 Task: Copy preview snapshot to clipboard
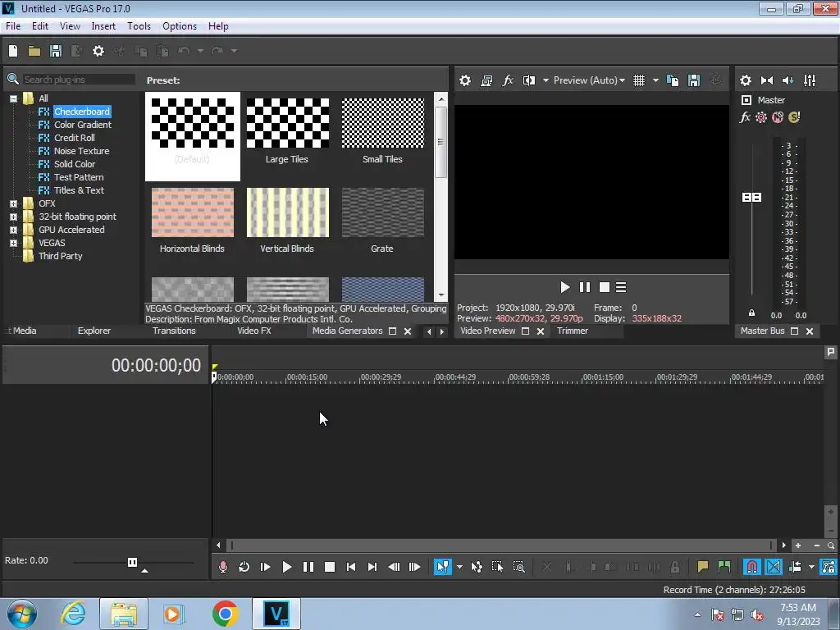pos(673,80)
